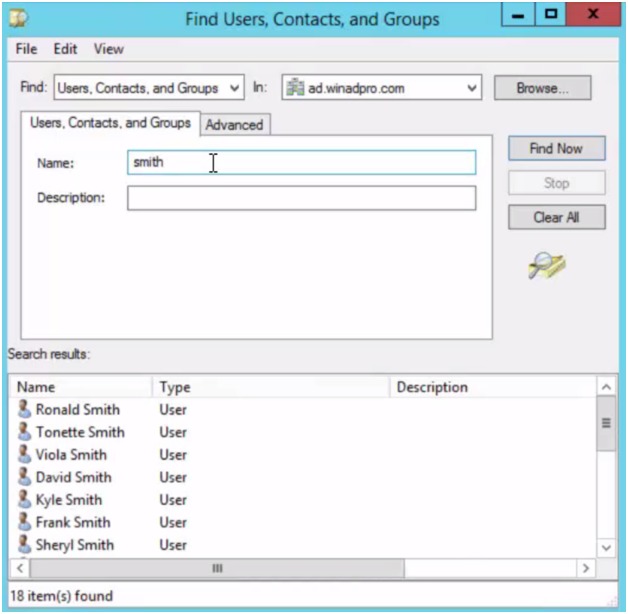Viewport: 628px width, 614px height.
Task: Click the horizontal scrollbar thumb
Action: pyautogui.click(x=217, y=568)
